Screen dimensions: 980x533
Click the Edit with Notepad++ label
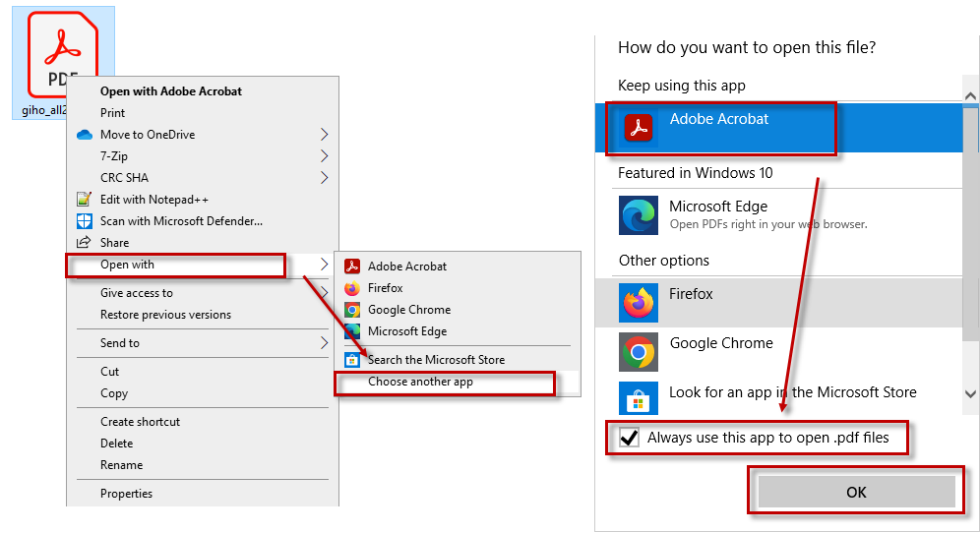coord(154,200)
